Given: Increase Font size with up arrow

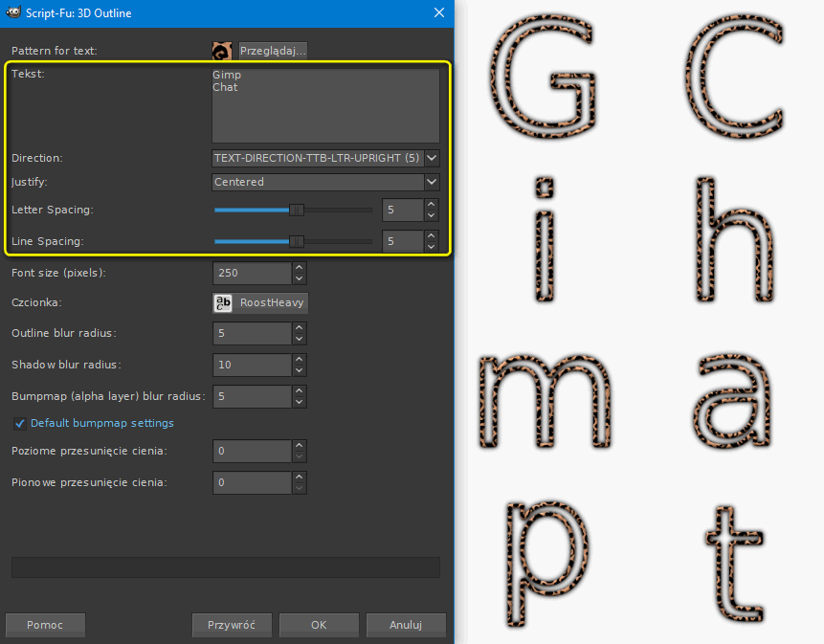Looking at the screenshot, I should pyautogui.click(x=299, y=268).
